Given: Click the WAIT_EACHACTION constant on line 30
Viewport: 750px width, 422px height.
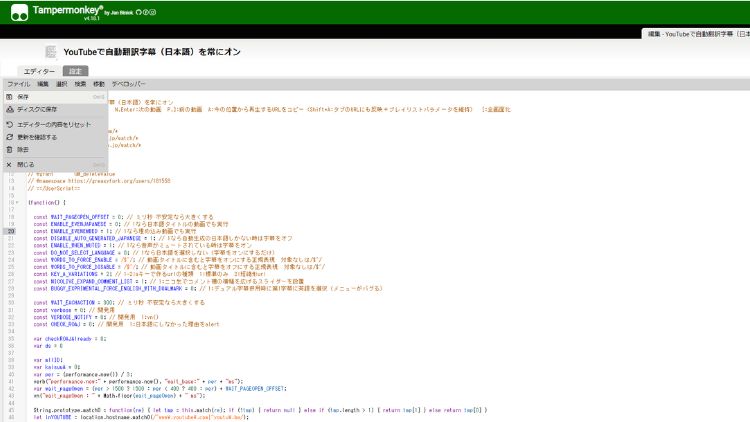Looking at the screenshot, I should 73,302.
